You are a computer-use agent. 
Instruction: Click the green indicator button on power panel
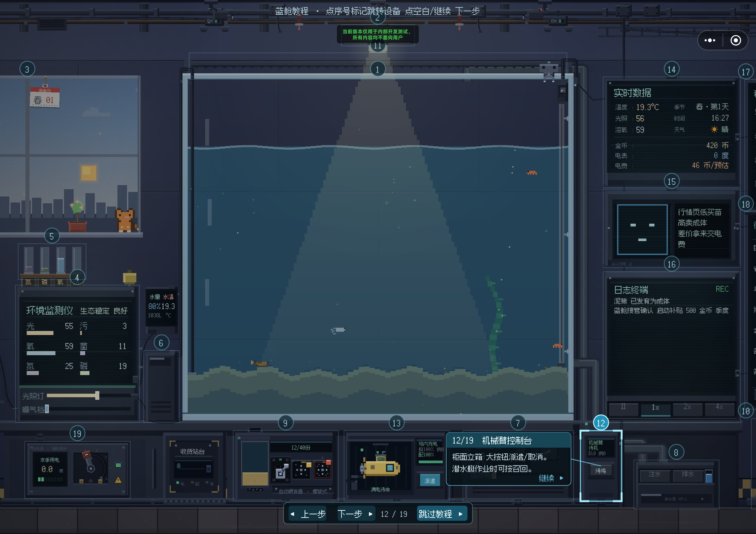[118, 465]
